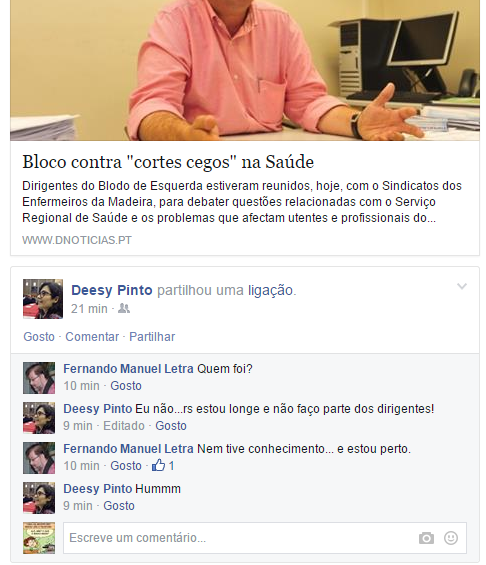Open the article preview photo of man in pink shirt
486x565 pixels.
[245, 70]
